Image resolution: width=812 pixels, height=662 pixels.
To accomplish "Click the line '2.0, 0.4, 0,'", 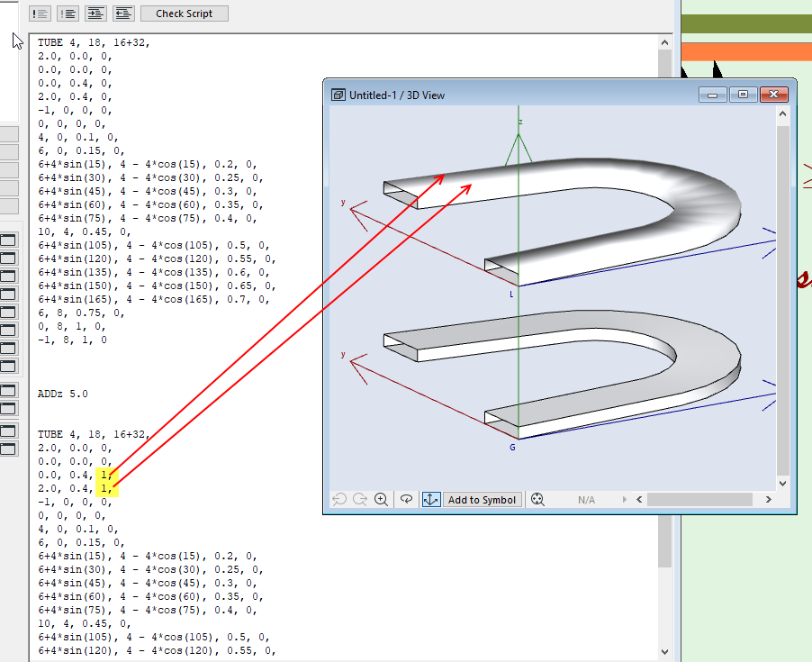I will [x=75, y=96].
